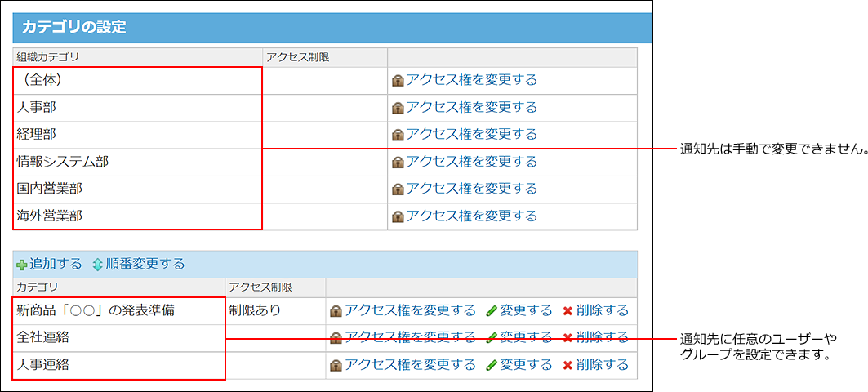Open アクセス権を変更する for 海外営業部
The image size is (868, 392).
click(472, 216)
